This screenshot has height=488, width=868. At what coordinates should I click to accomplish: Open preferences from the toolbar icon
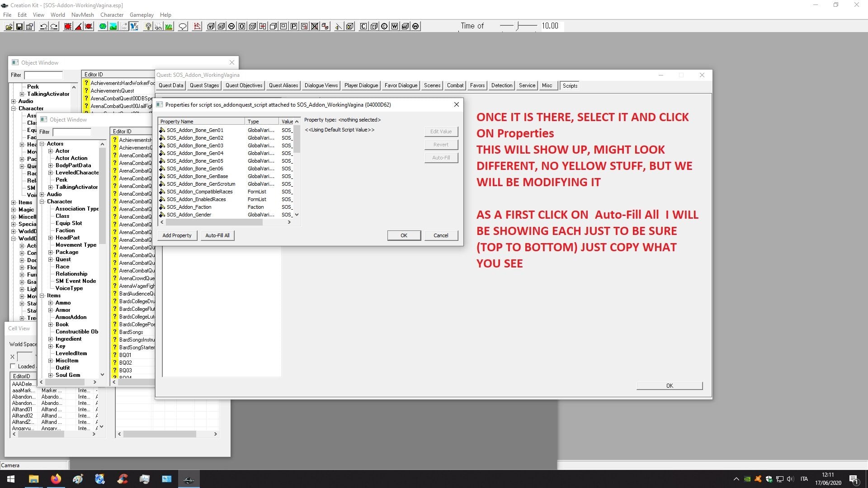pyautogui.click(x=30, y=26)
